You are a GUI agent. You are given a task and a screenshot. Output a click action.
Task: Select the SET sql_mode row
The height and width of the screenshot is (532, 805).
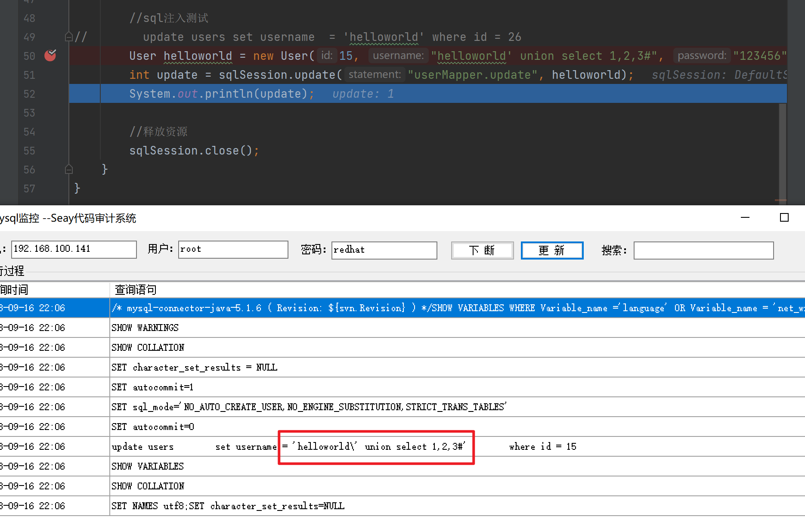pos(402,407)
